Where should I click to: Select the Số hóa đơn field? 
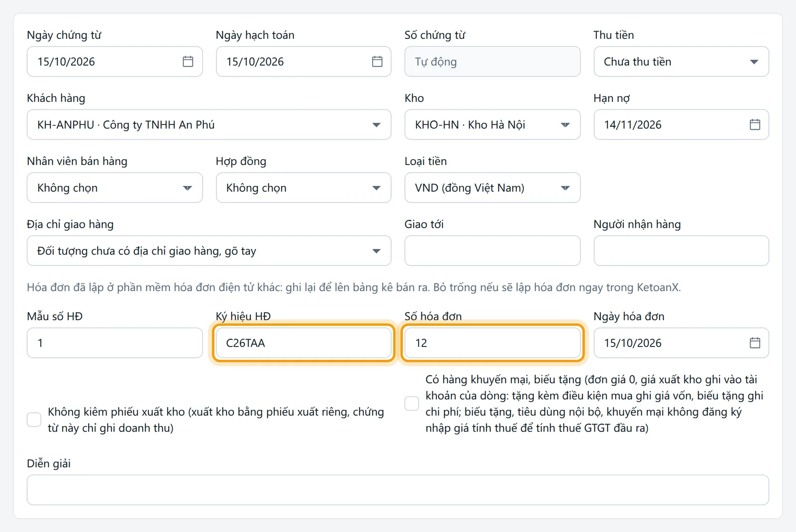coord(492,343)
